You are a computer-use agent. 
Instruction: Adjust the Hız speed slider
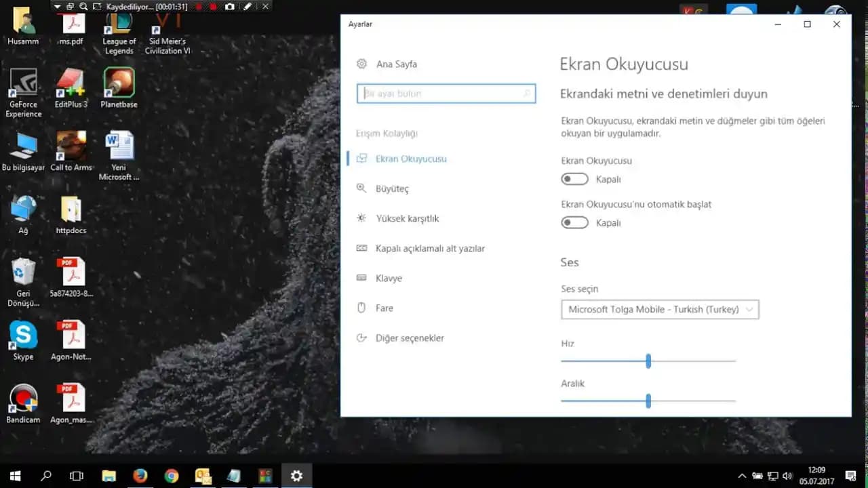pyautogui.click(x=648, y=361)
